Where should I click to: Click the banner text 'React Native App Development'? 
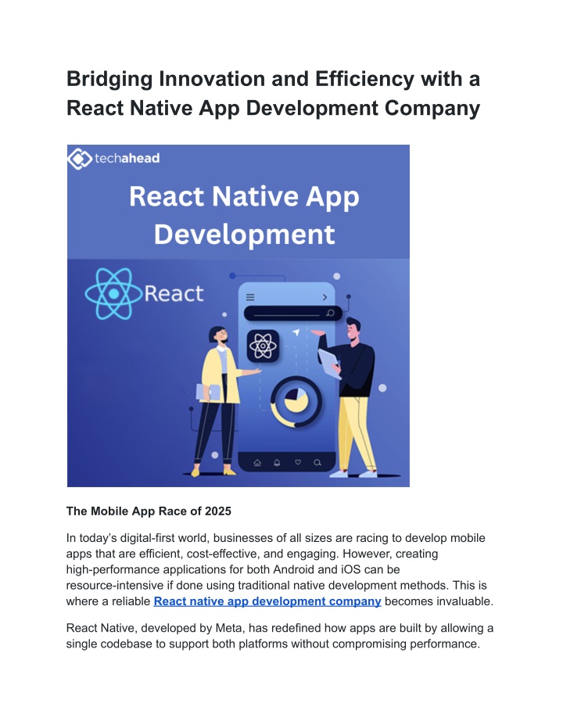(x=244, y=215)
